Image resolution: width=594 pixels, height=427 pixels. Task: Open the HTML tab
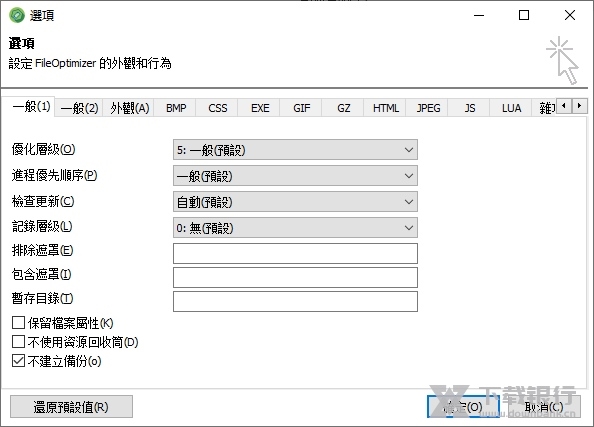(386, 108)
